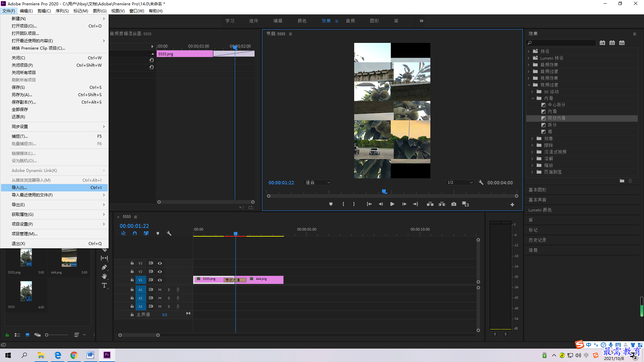The width and height of the screenshot is (644, 362).
Task: Open the 编辑(E) menu
Action: click(x=26, y=11)
